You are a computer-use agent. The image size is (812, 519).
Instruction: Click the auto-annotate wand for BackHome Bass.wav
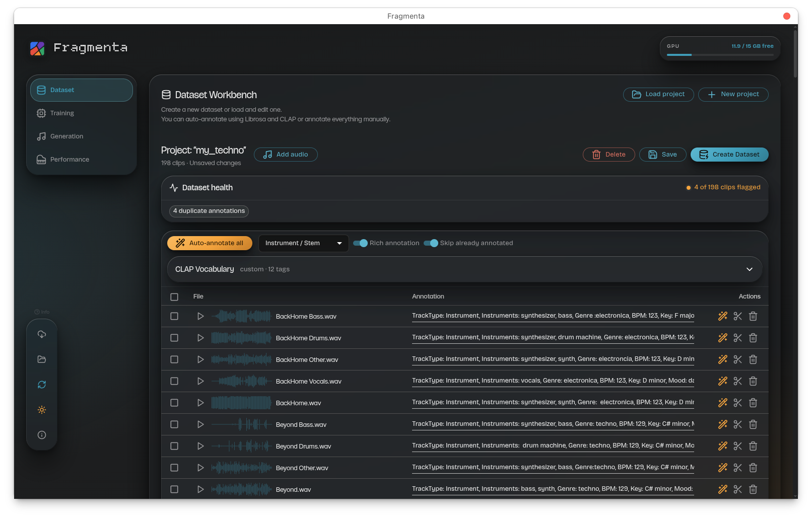point(723,316)
